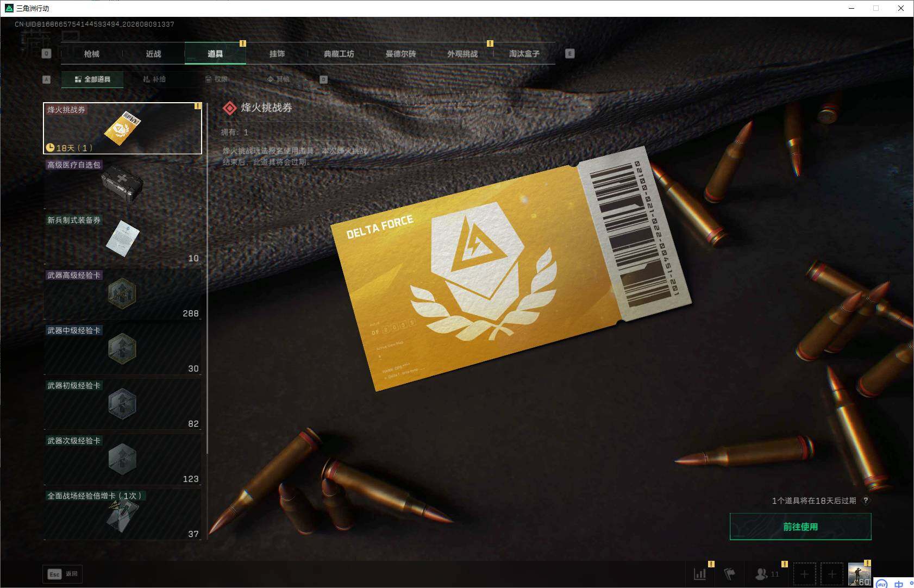Open the stats bar-chart icon
The image size is (914, 588).
coord(700,574)
